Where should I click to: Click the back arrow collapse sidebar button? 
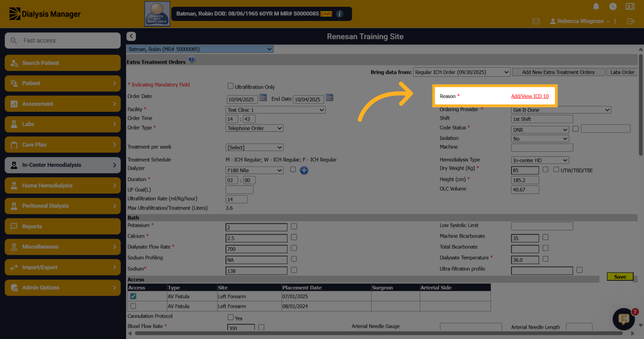pos(131,36)
